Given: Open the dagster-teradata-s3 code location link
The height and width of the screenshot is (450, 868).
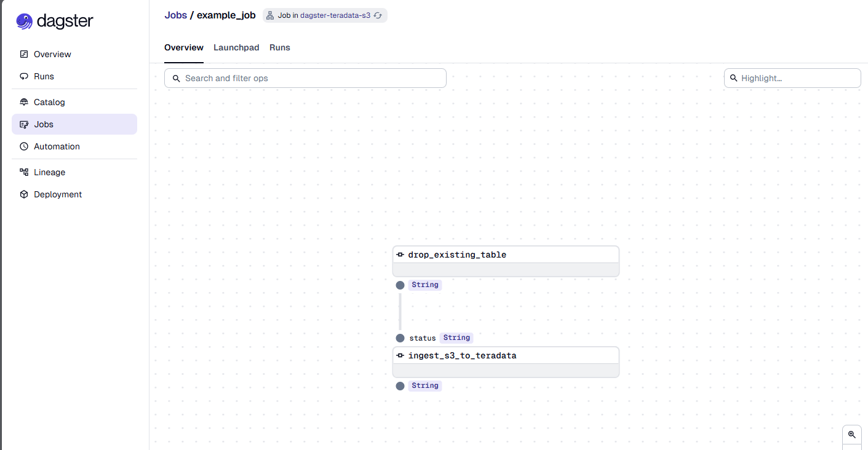Looking at the screenshot, I should pos(335,15).
